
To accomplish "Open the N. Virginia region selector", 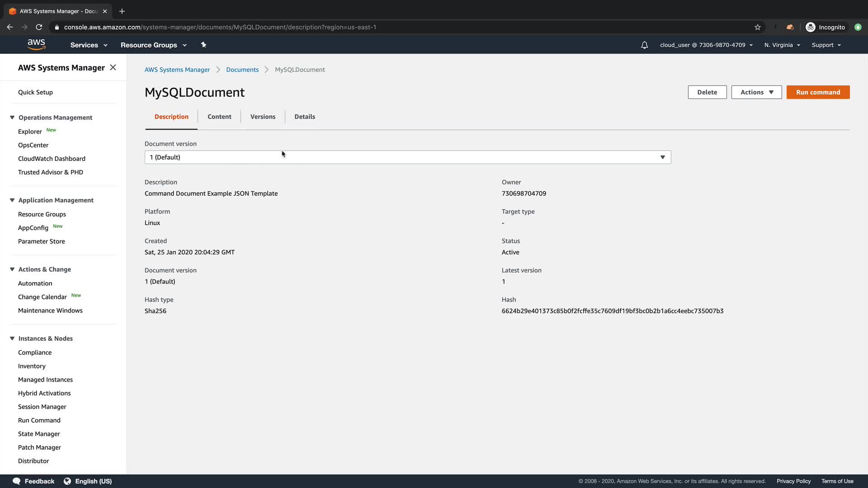I will pyautogui.click(x=782, y=45).
